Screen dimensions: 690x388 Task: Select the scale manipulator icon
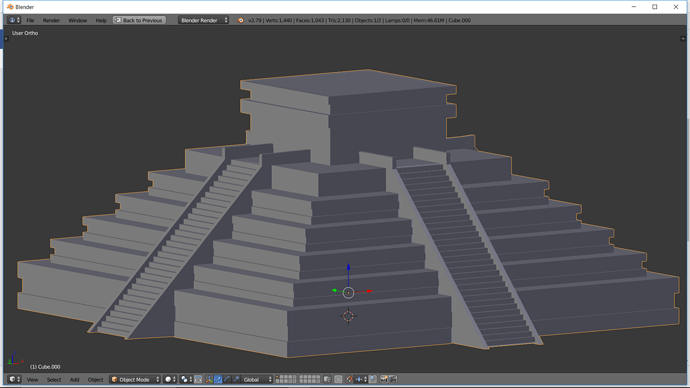(236, 379)
